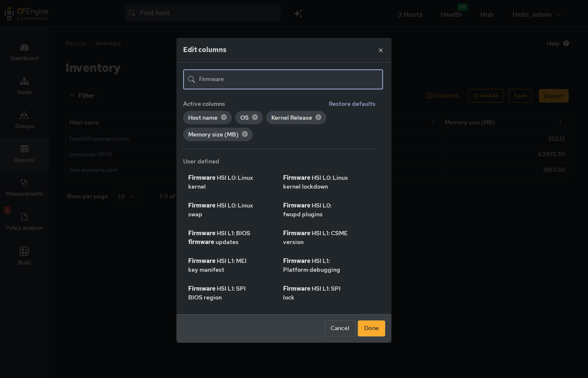The height and width of the screenshot is (378, 588).
Task: Open the Help link
Action: coord(558,43)
